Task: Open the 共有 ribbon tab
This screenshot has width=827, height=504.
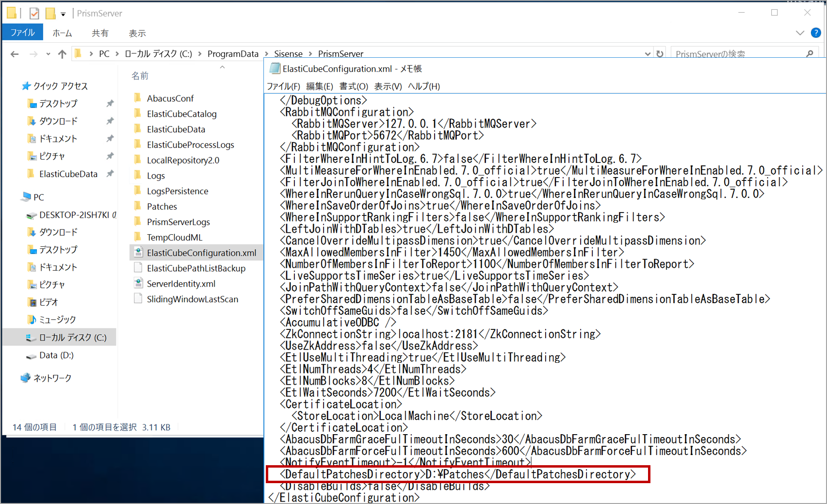Action: (x=100, y=33)
